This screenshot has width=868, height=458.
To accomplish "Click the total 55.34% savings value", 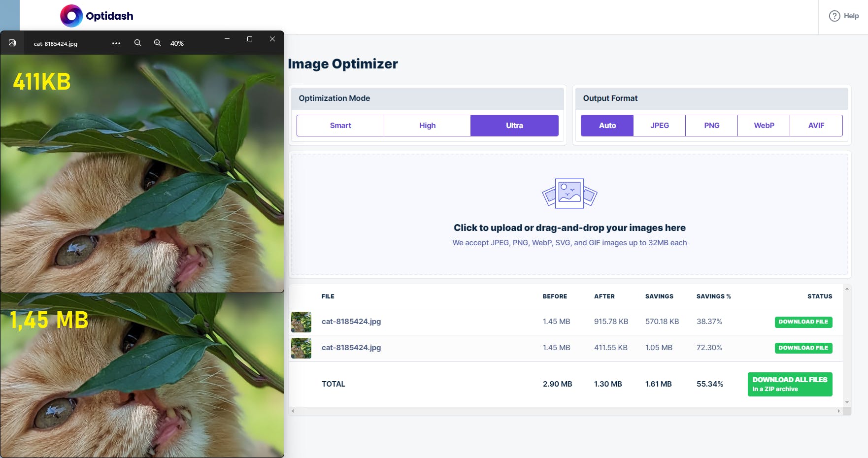I will (x=710, y=384).
